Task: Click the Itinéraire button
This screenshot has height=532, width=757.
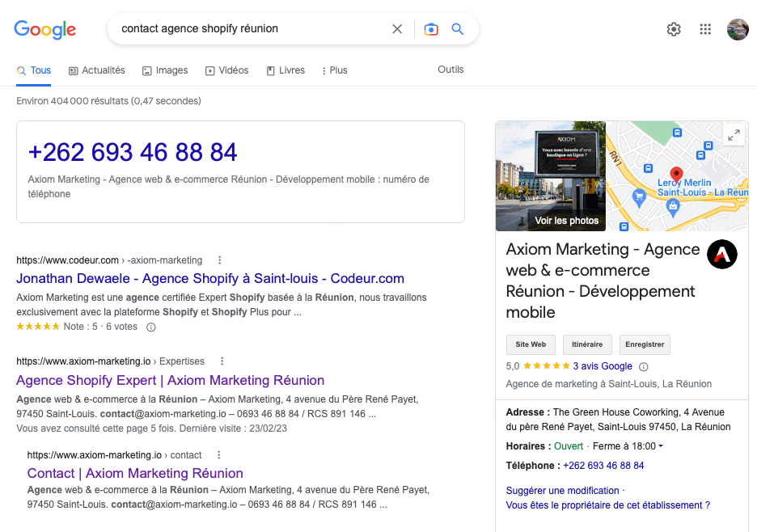Action: [587, 344]
